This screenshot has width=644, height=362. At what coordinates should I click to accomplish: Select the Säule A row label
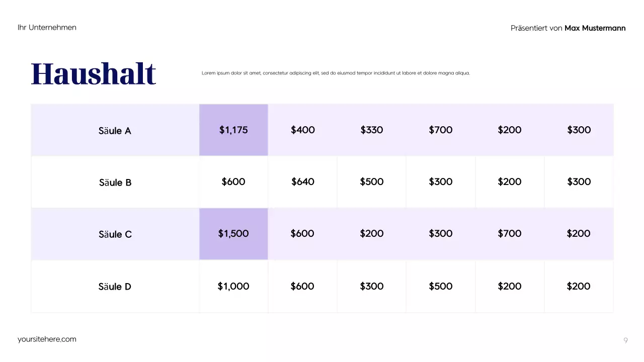tap(115, 131)
